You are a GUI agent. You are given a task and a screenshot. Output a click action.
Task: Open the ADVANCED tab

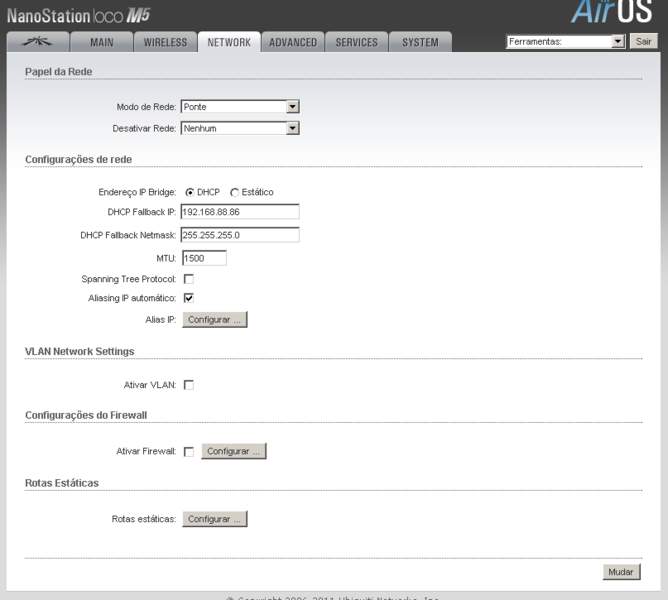(293, 42)
